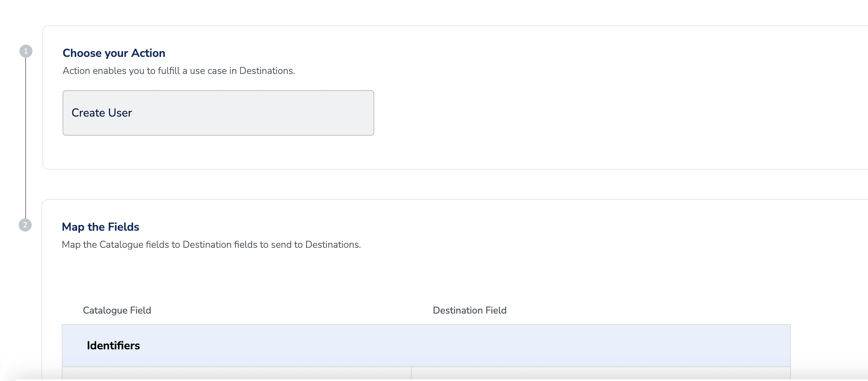Viewport: 868px width, 381px height.
Task: Click step 1 circle indicator
Action: coord(26,51)
